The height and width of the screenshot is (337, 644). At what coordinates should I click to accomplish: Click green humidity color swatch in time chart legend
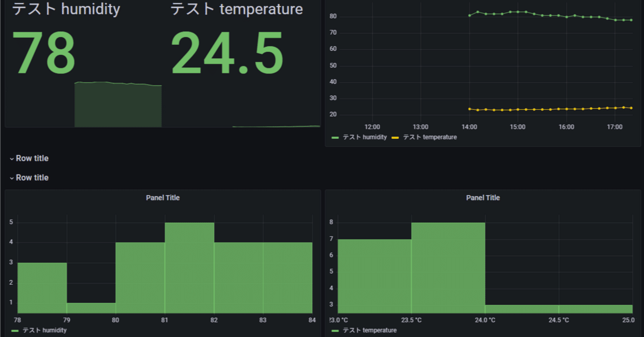point(336,137)
